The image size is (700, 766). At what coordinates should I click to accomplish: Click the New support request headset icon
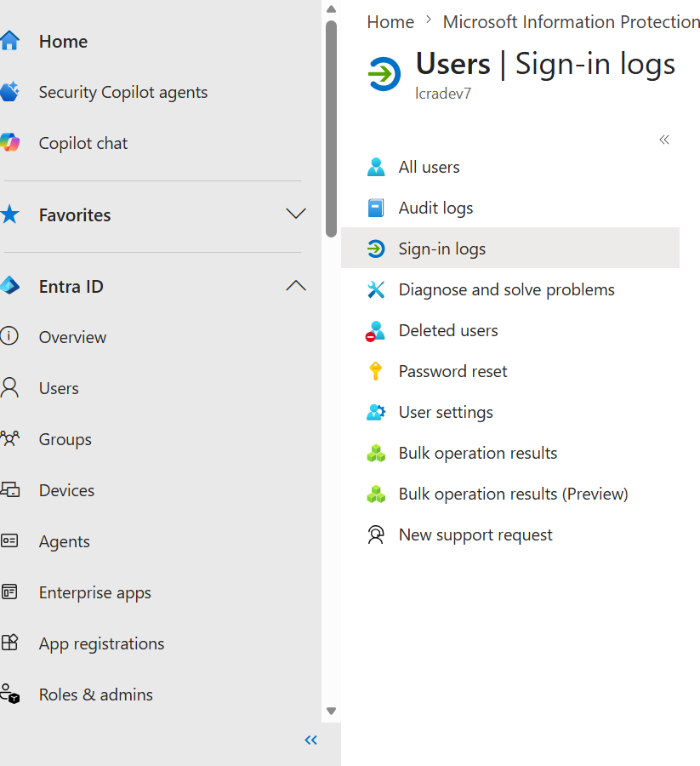tap(376, 535)
